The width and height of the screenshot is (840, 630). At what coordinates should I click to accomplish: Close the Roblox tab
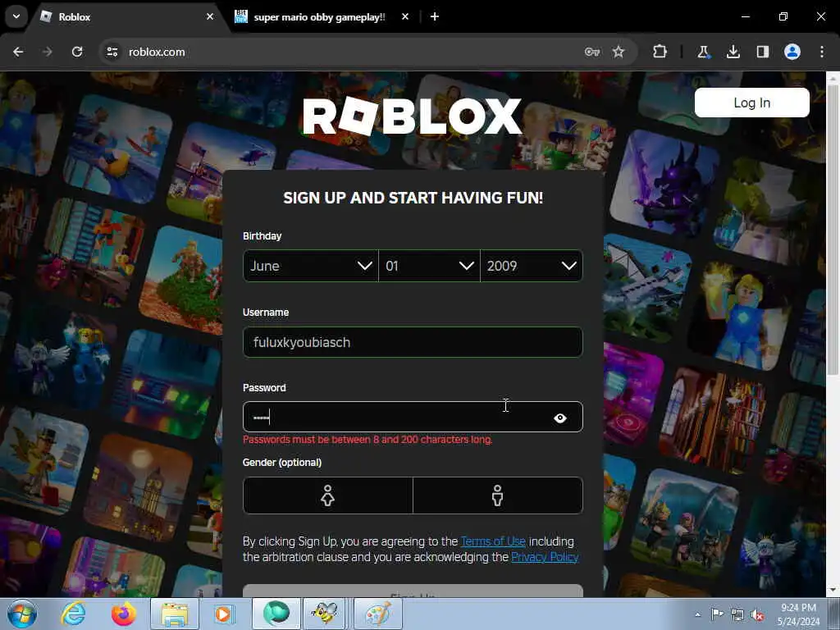click(x=210, y=16)
